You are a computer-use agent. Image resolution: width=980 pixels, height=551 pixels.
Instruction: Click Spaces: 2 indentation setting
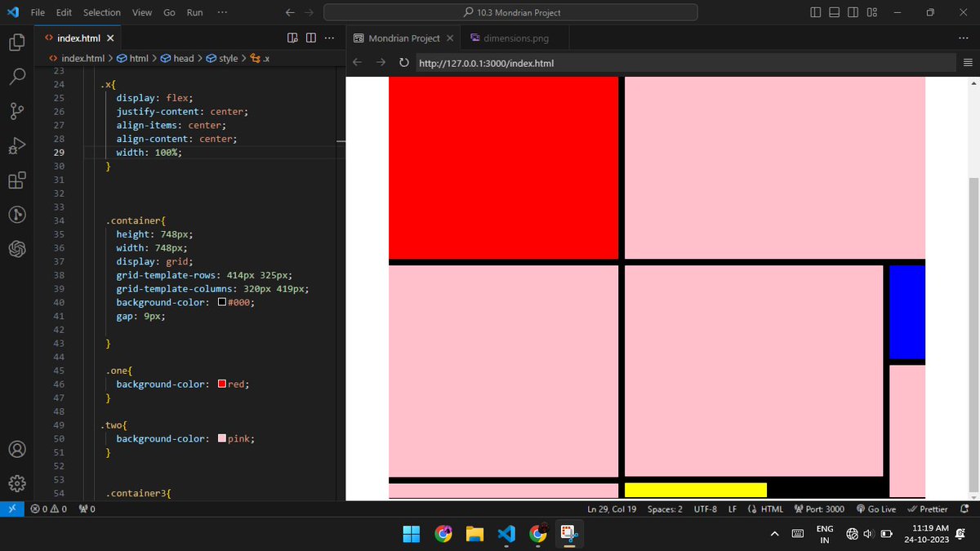point(665,509)
